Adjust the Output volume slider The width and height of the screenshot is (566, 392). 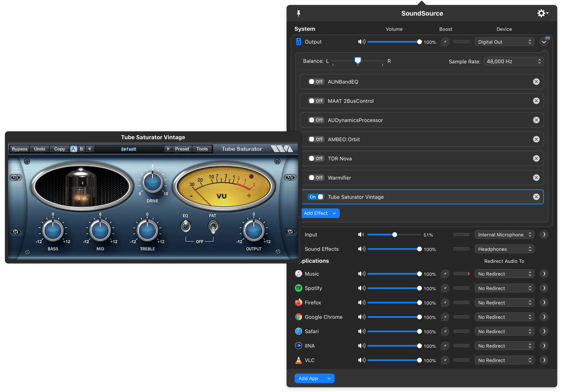pyautogui.click(x=394, y=42)
